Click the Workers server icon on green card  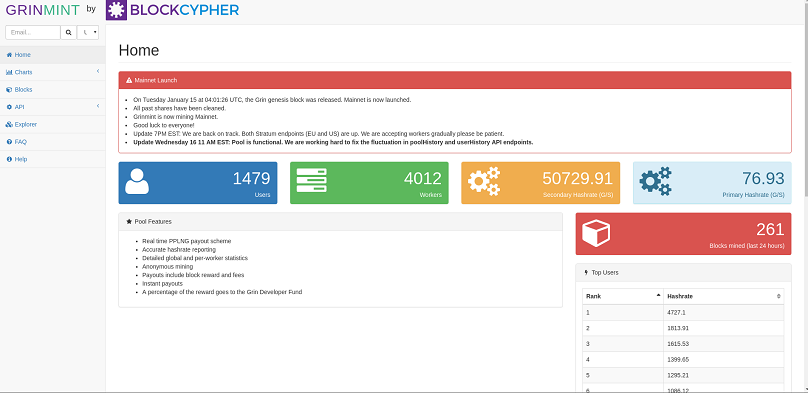[311, 181]
